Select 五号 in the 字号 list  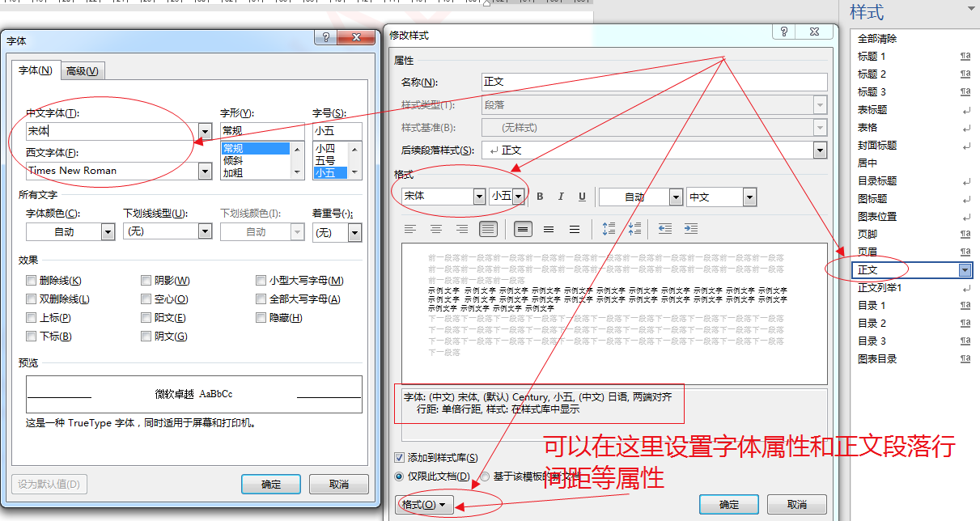click(x=330, y=160)
